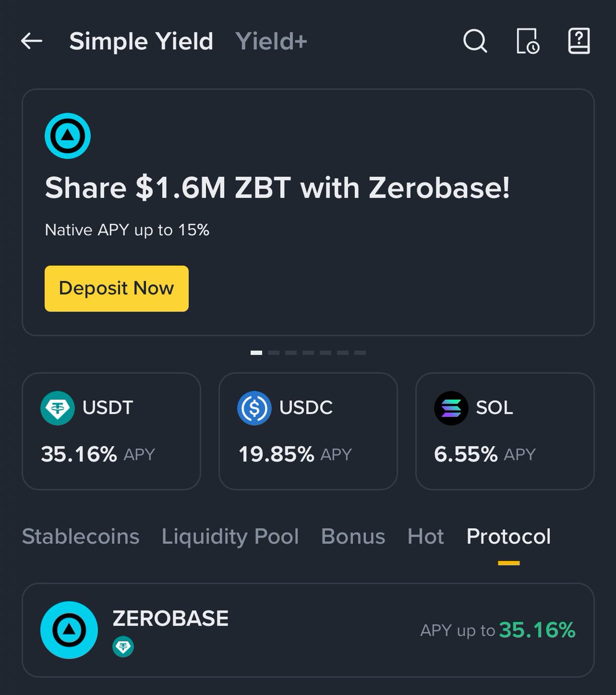The height and width of the screenshot is (695, 616).
Task: Jump to the second banner carousel dot
Action: tap(274, 352)
